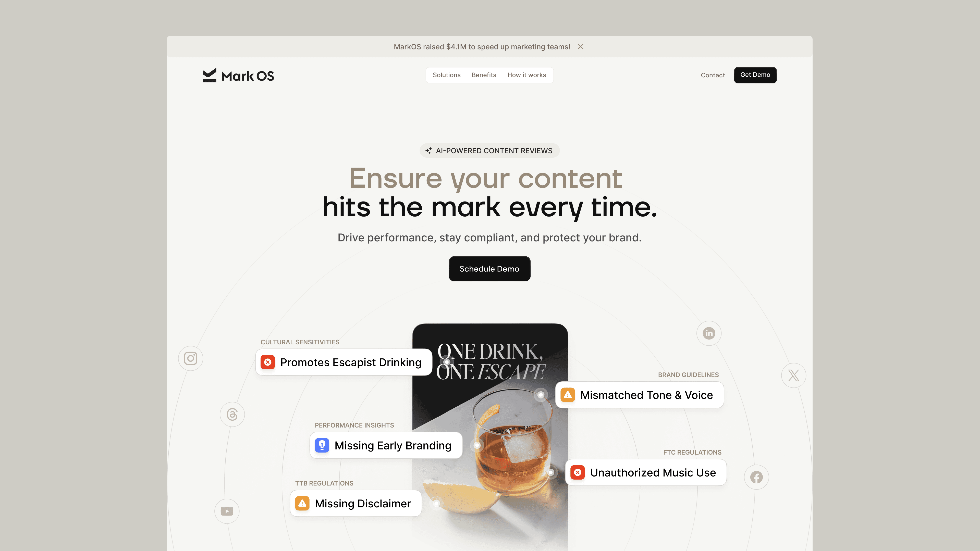Click the YouTube icon circle

click(x=227, y=511)
